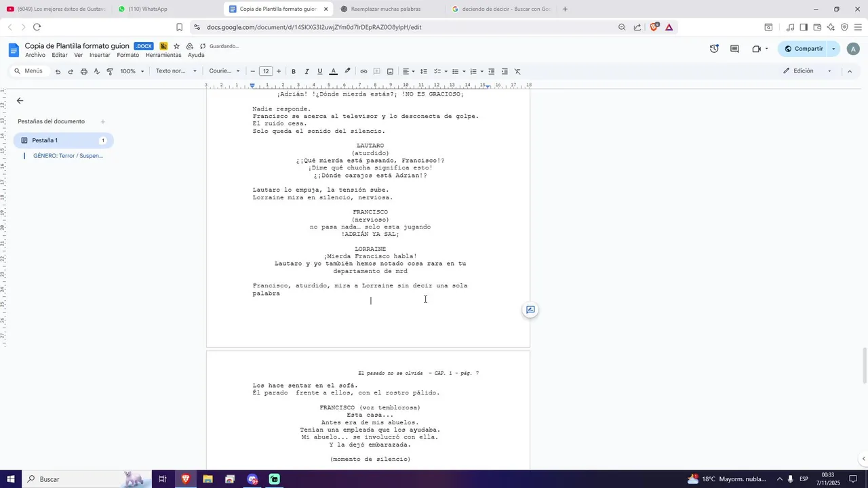Clear formatting with the toolbar icon
The height and width of the screenshot is (488, 868).
coord(517,71)
